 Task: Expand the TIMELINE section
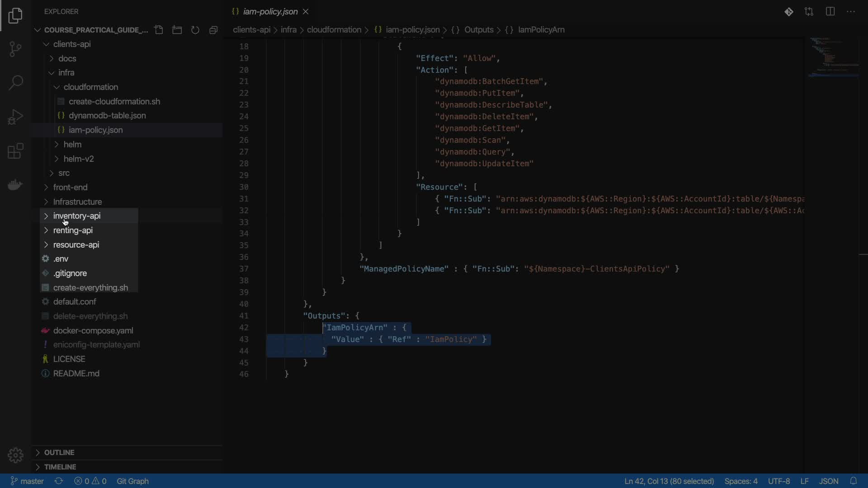coord(60,467)
